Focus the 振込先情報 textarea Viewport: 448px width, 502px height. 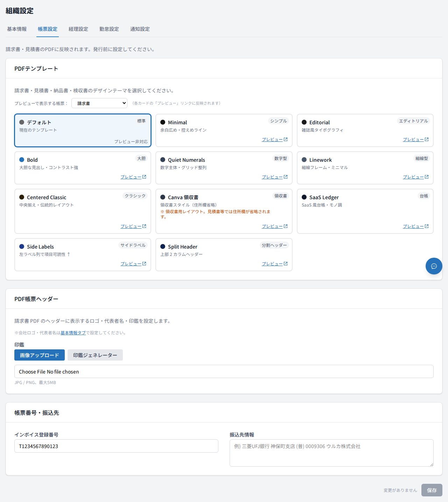(x=331, y=453)
